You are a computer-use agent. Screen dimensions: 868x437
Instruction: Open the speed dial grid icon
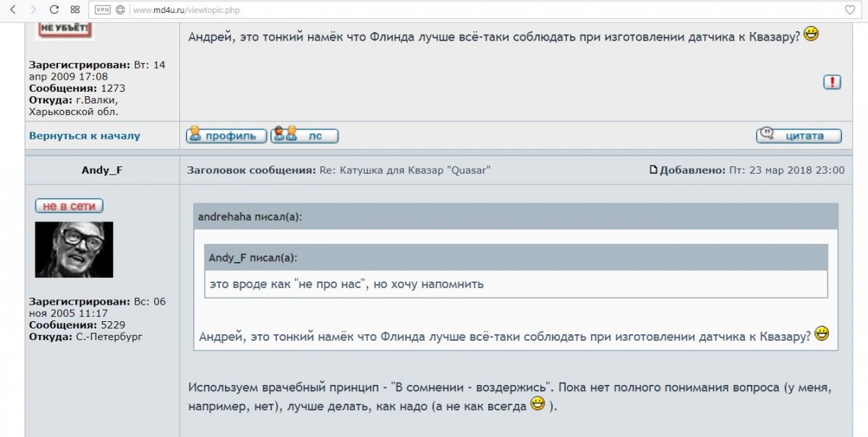(x=75, y=10)
